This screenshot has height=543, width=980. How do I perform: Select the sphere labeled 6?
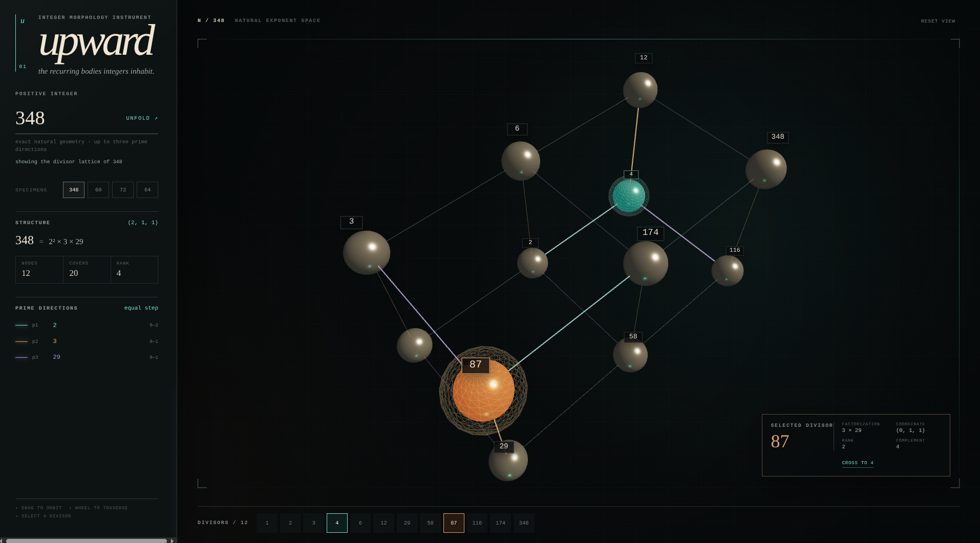pos(521,161)
